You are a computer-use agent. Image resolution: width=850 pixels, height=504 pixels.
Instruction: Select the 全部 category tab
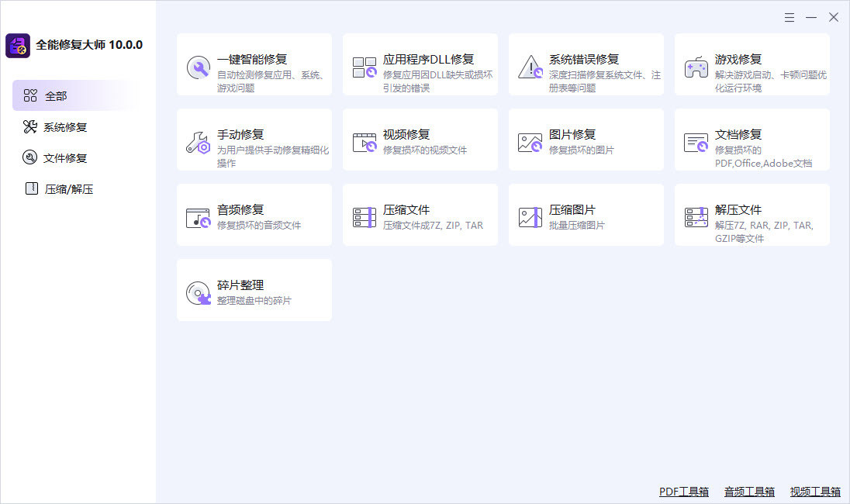coord(76,96)
